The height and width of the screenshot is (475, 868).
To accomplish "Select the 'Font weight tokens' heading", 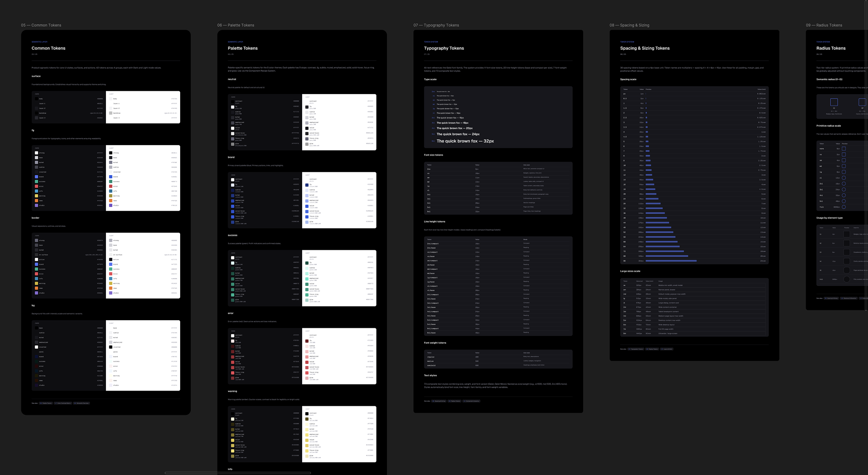I will 435,343.
